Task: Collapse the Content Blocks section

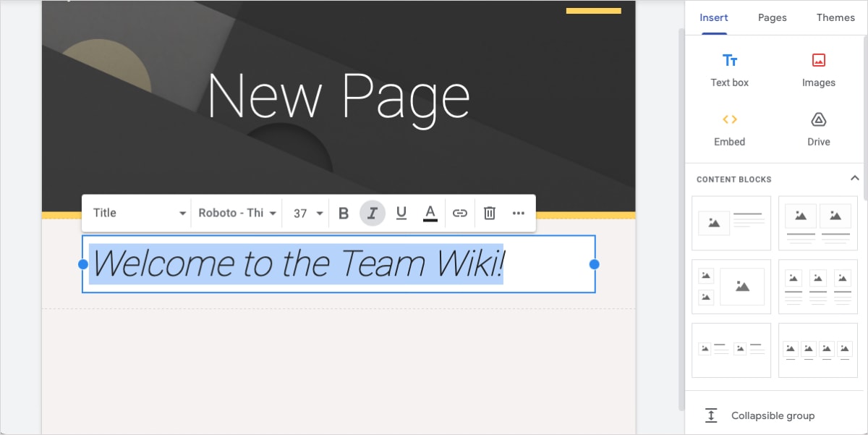Action: 854,176
